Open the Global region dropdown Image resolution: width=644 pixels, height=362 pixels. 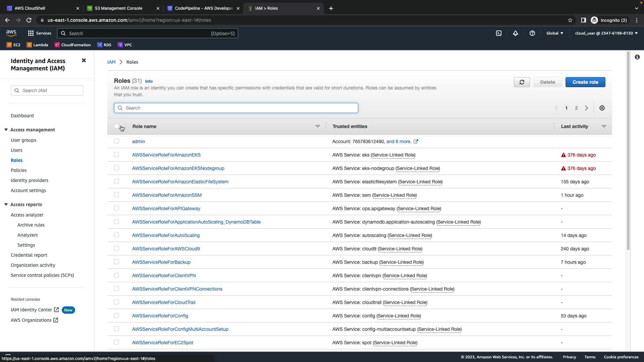tap(554, 33)
